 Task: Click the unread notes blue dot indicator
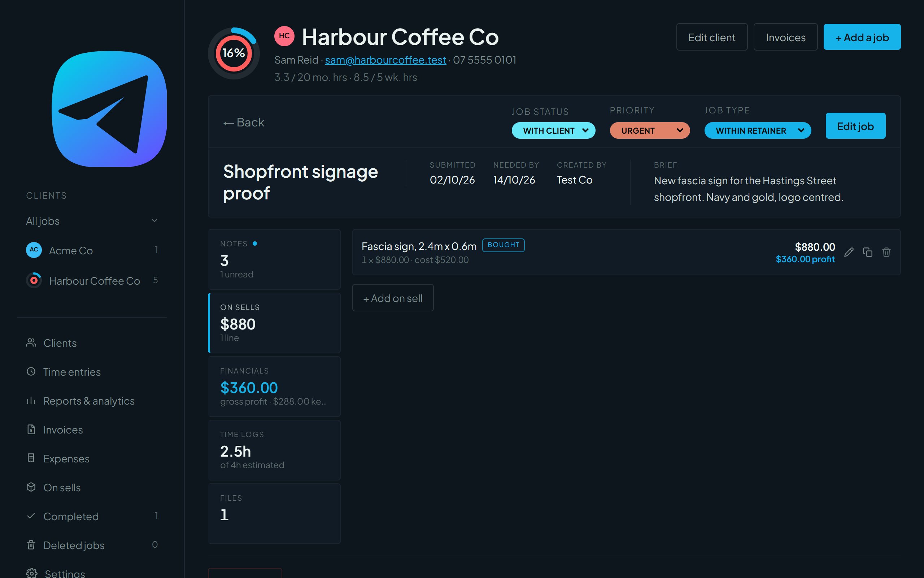pos(255,243)
